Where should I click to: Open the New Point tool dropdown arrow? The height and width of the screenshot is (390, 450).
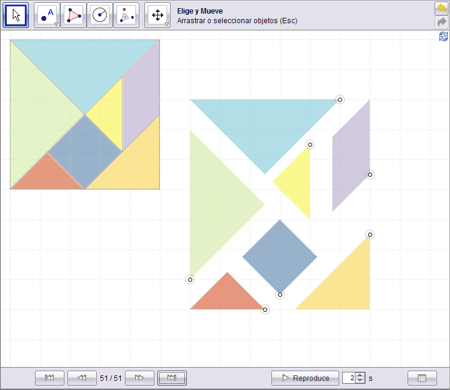(x=56, y=24)
